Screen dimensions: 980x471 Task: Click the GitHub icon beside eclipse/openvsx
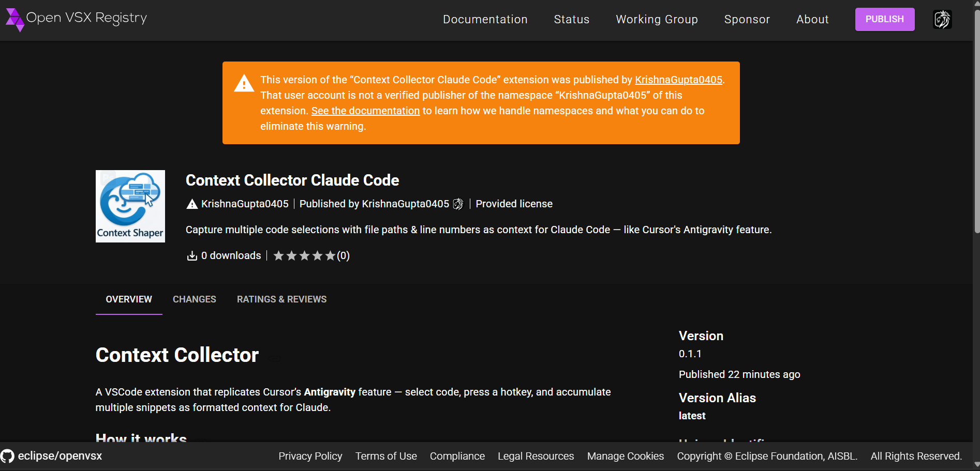[8, 455]
